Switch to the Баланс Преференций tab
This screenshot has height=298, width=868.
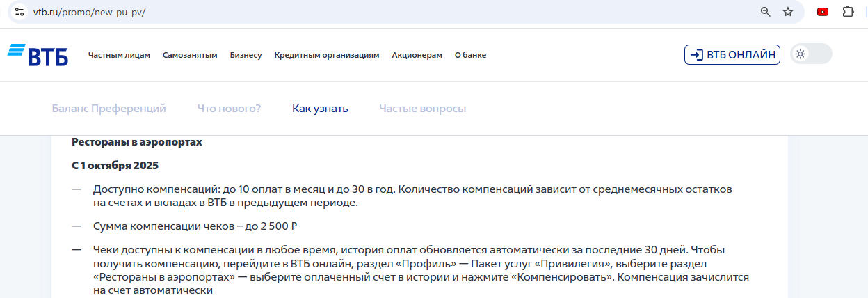click(x=108, y=109)
